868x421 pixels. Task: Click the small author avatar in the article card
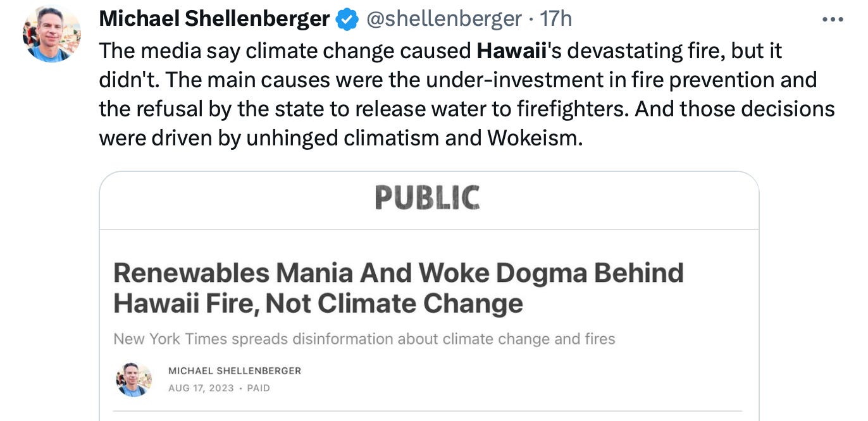coord(135,379)
